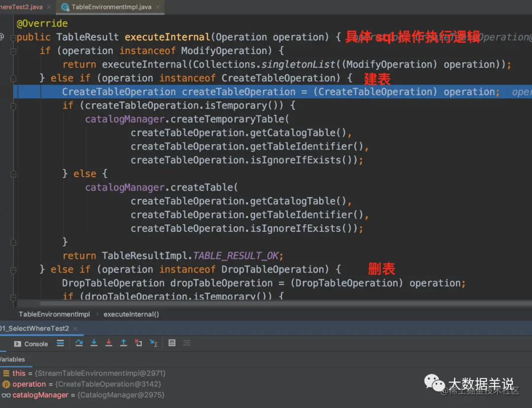Image resolution: width=532 pixels, height=408 pixels.
Task: Switch to the hereTest2.java editor tab
Action: 21,7
